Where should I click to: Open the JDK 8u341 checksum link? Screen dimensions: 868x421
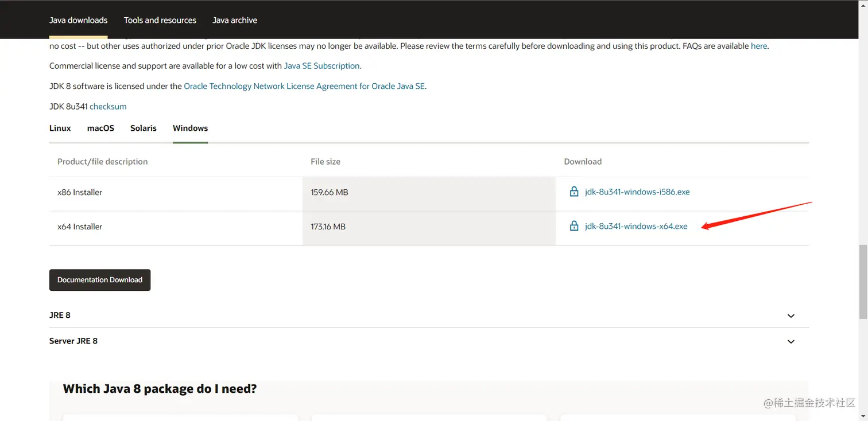[108, 107]
